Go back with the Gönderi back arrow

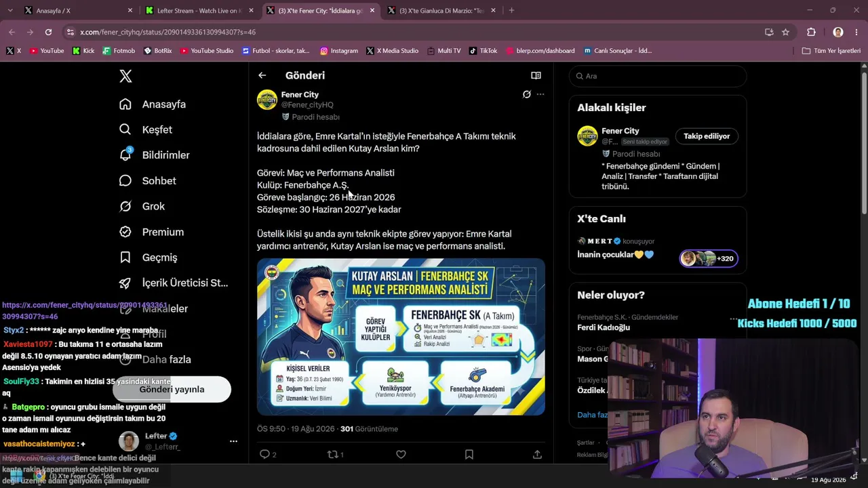click(x=262, y=75)
